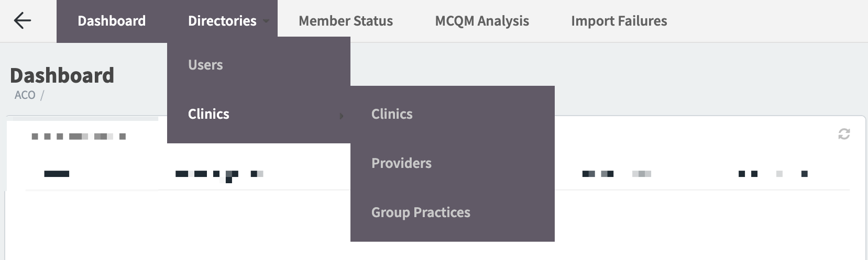
Task: Click the obscured panel title above the table
Action: (79, 137)
